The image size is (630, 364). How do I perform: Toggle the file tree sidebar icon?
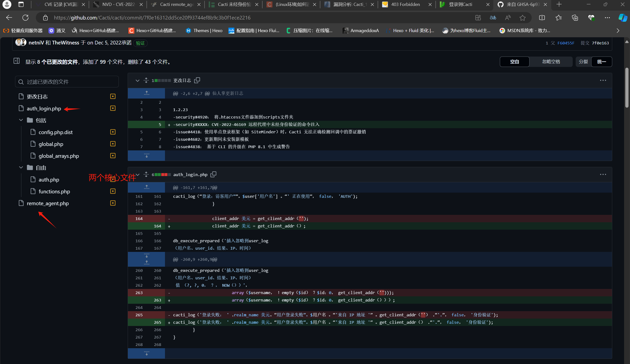pos(17,61)
